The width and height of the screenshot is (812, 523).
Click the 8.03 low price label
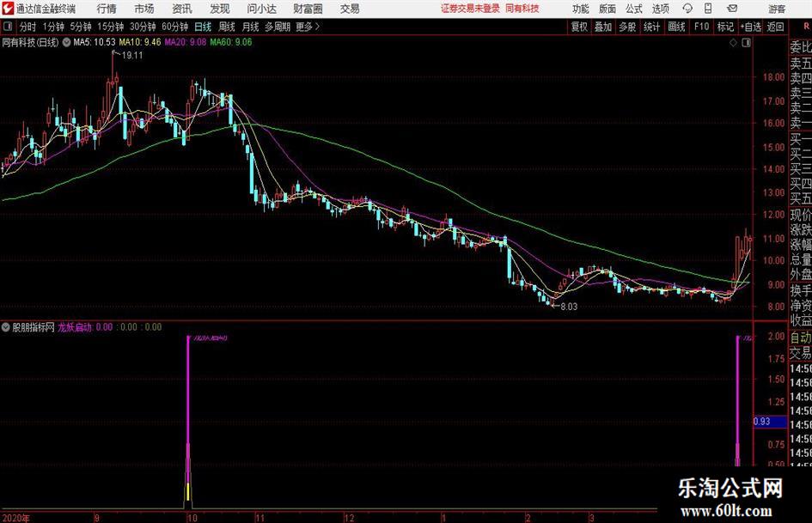(569, 307)
